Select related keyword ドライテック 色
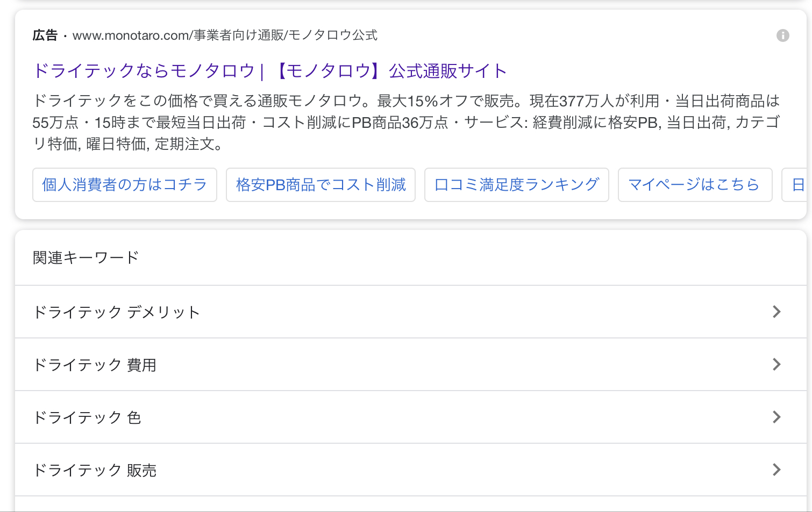The height and width of the screenshot is (512, 812). point(411,417)
